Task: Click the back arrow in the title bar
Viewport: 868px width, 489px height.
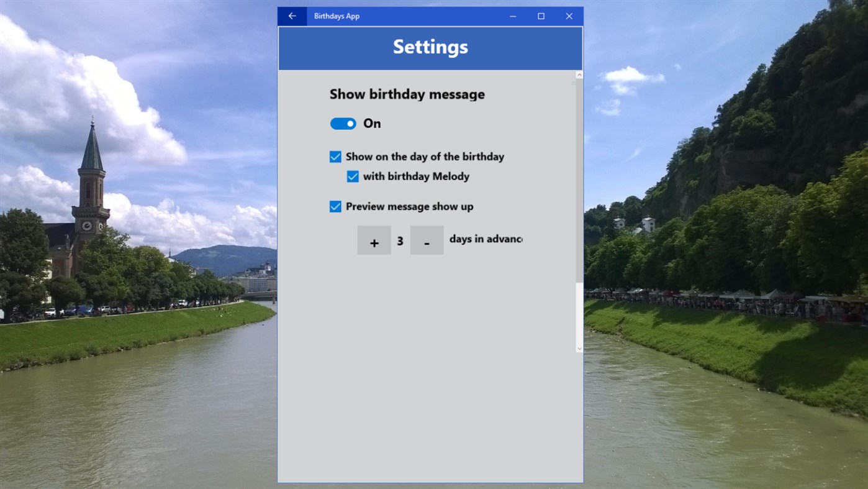Action: pyautogui.click(x=292, y=16)
